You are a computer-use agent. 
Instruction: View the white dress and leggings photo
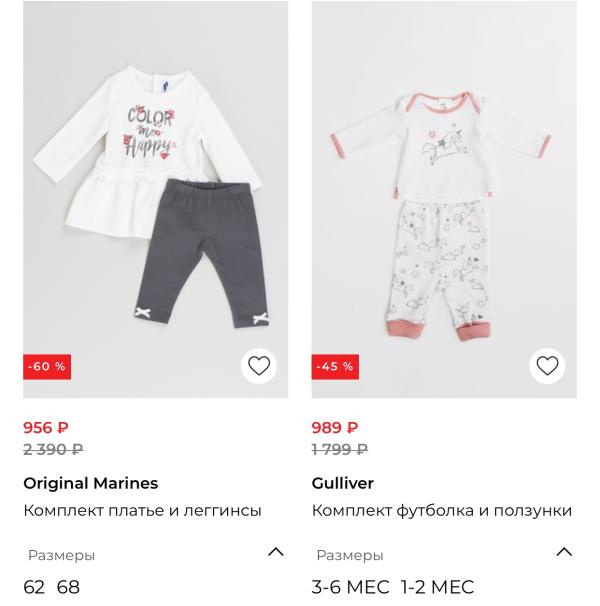click(155, 199)
